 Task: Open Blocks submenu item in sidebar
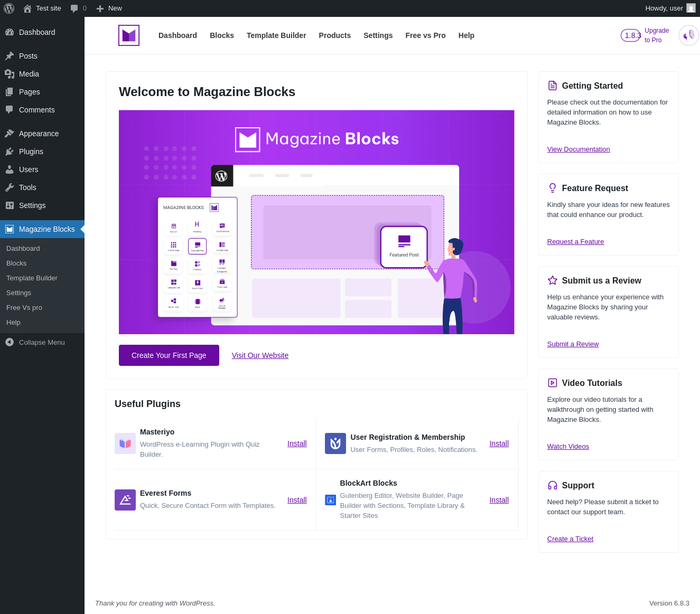tap(16, 263)
